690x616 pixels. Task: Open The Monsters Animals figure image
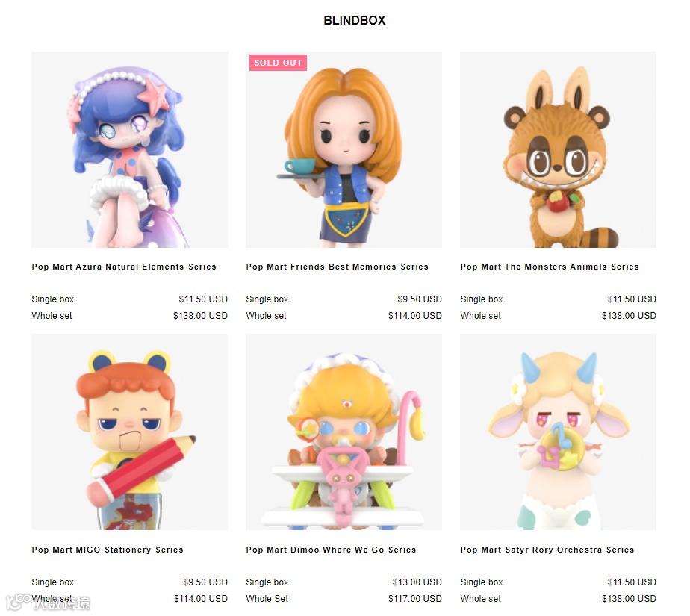coord(558,149)
